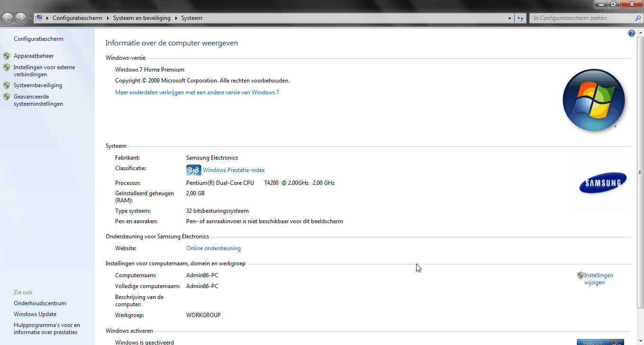644x345 pixels.
Task: Expand the arrow after Systeem en beveiliging
Action: point(176,18)
